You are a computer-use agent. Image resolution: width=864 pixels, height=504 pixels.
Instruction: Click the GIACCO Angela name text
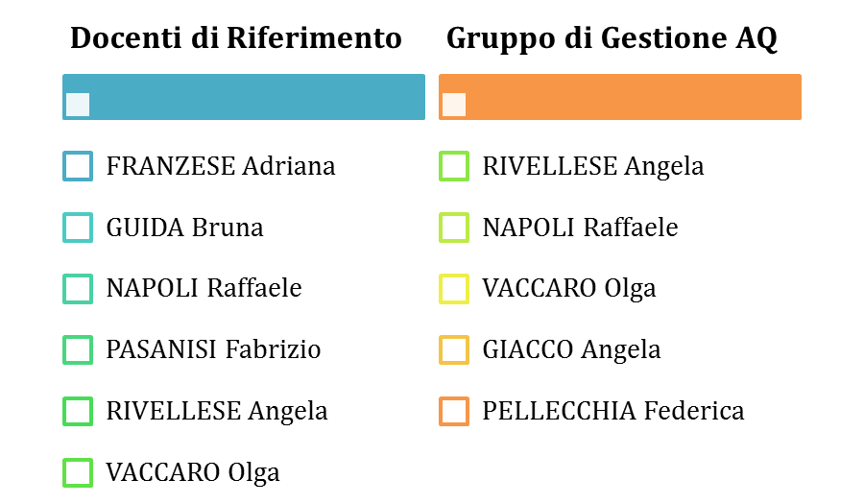[571, 350]
